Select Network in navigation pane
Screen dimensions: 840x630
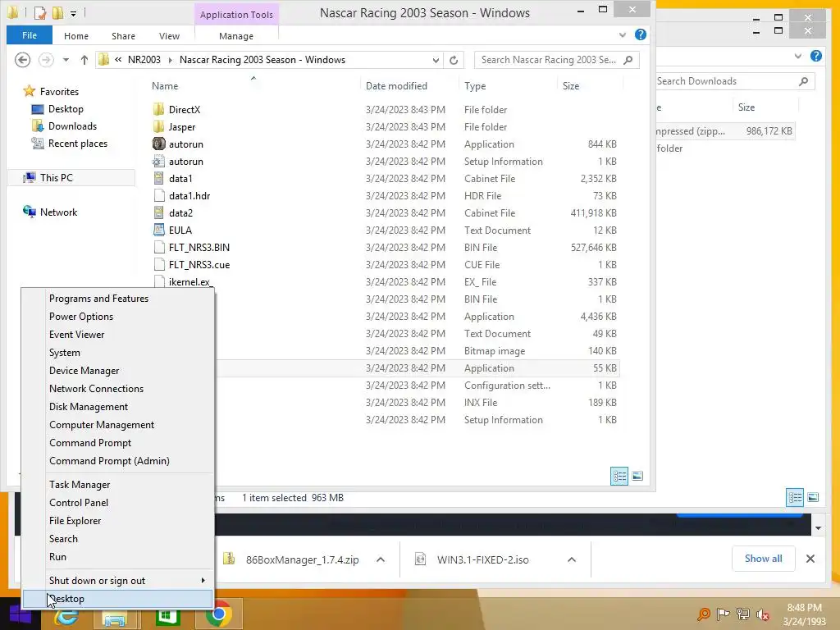58,212
